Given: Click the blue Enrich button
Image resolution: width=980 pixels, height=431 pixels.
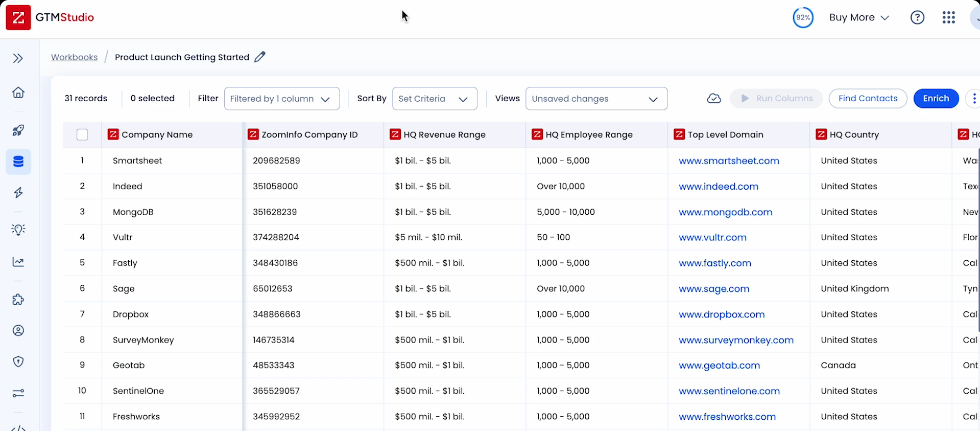Looking at the screenshot, I should pyautogui.click(x=936, y=98).
